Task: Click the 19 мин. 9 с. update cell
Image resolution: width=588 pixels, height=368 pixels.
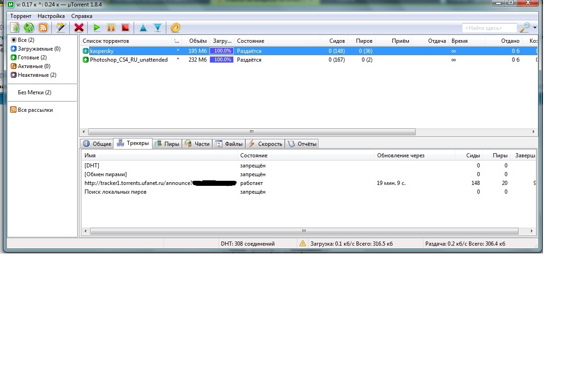Action: [x=391, y=183]
